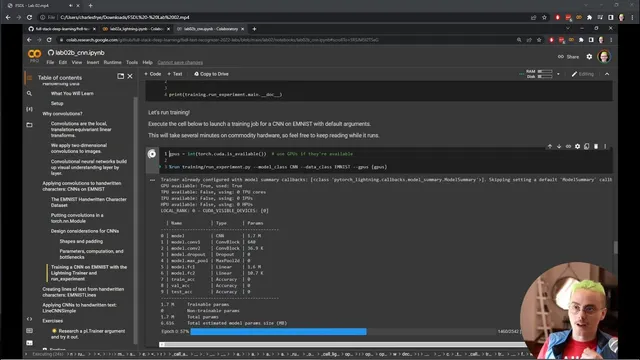Reload inner Colab page

49,40
